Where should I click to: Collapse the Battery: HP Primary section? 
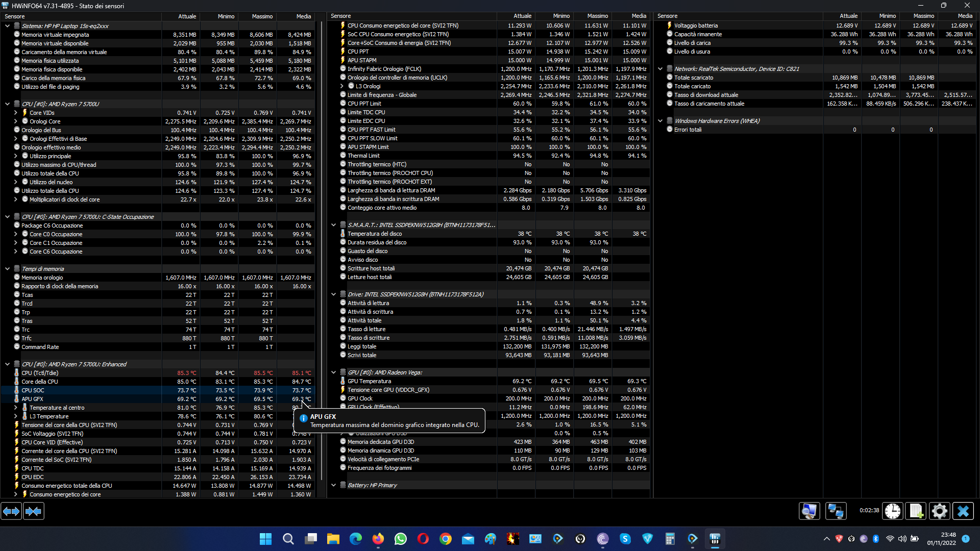click(334, 485)
